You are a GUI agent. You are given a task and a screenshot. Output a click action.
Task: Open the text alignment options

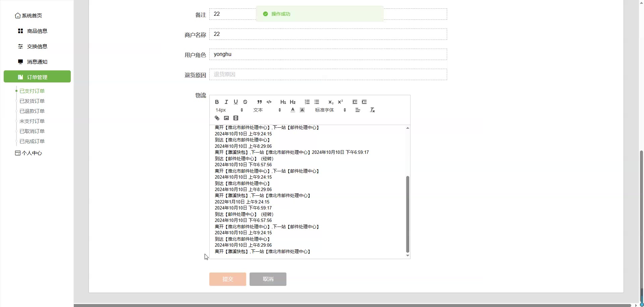[x=358, y=110]
